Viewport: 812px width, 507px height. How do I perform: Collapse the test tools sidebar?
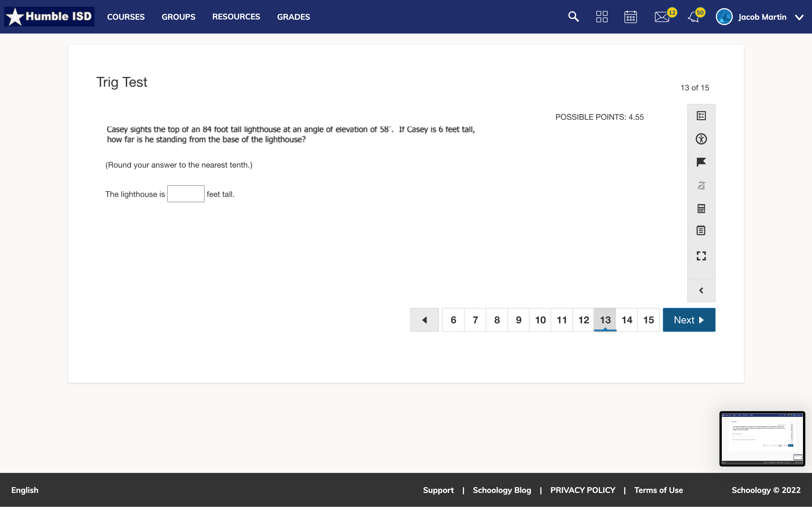pos(701,290)
